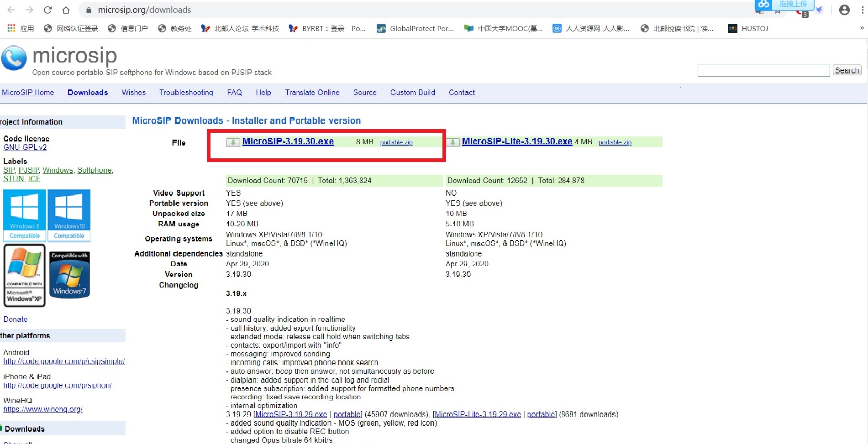Click the Softphone label link
This screenshot has width=868, height=444.
tap(95, 170)
